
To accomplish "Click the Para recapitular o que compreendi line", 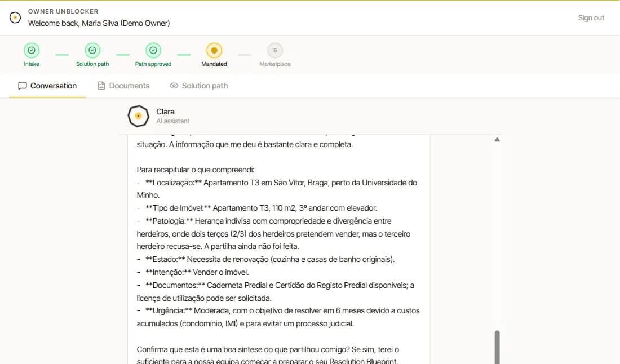I will (196, 170).
